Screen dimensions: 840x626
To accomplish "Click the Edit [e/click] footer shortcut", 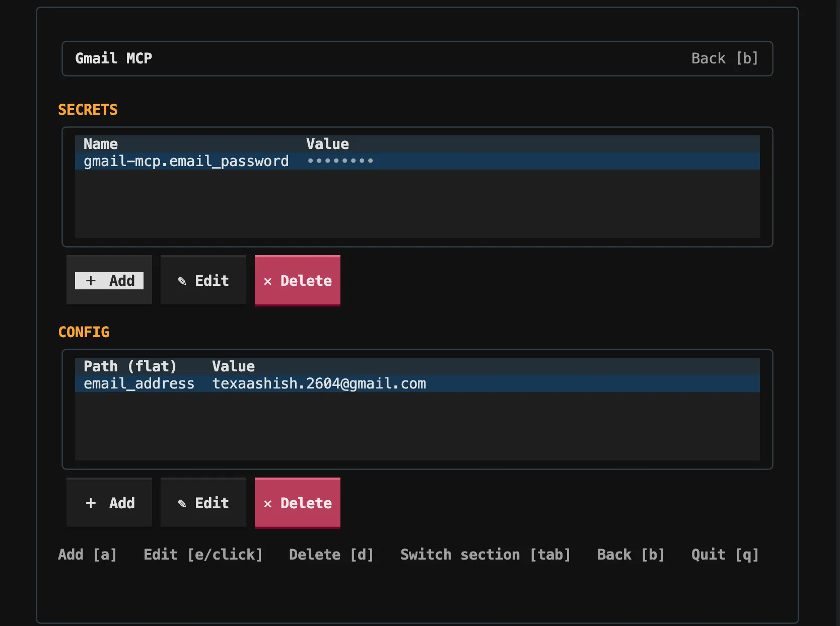I will click(x=203, y=555).
